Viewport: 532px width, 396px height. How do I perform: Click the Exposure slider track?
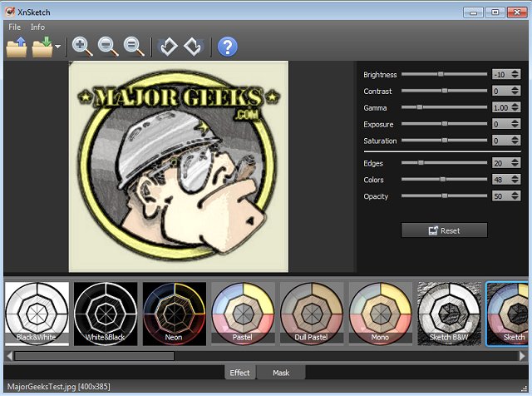point(444,124)
